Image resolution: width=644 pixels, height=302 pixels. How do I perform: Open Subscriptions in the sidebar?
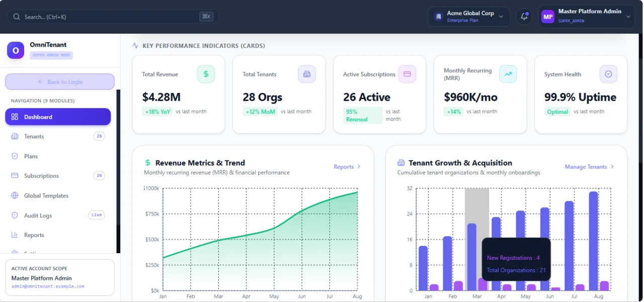(x=58, y=176)
